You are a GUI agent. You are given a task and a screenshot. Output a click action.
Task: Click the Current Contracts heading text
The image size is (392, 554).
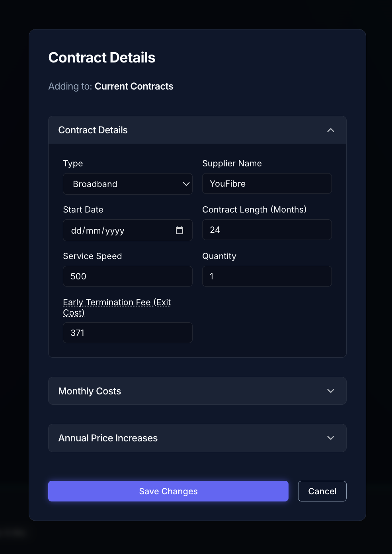tap(134, 86)
